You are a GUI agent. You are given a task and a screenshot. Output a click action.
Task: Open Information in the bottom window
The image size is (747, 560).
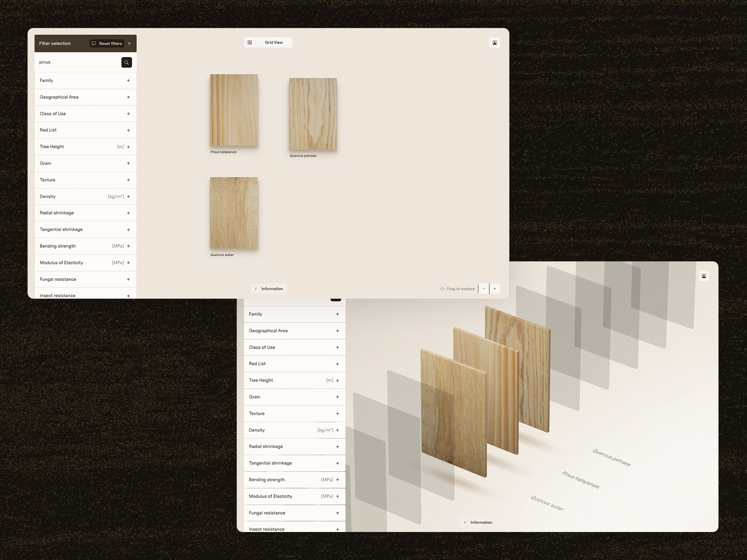pos(478,522)
